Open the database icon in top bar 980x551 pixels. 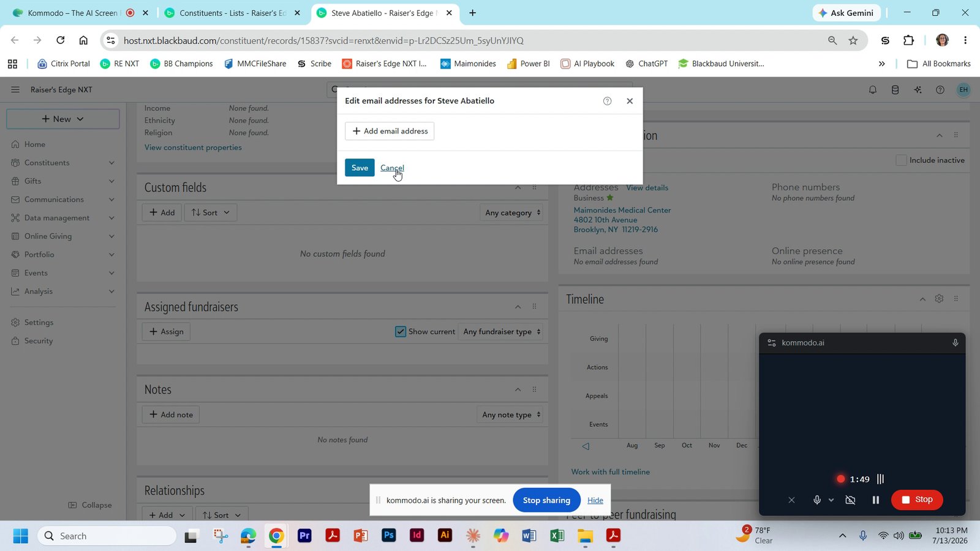click(x=895, y=90)
